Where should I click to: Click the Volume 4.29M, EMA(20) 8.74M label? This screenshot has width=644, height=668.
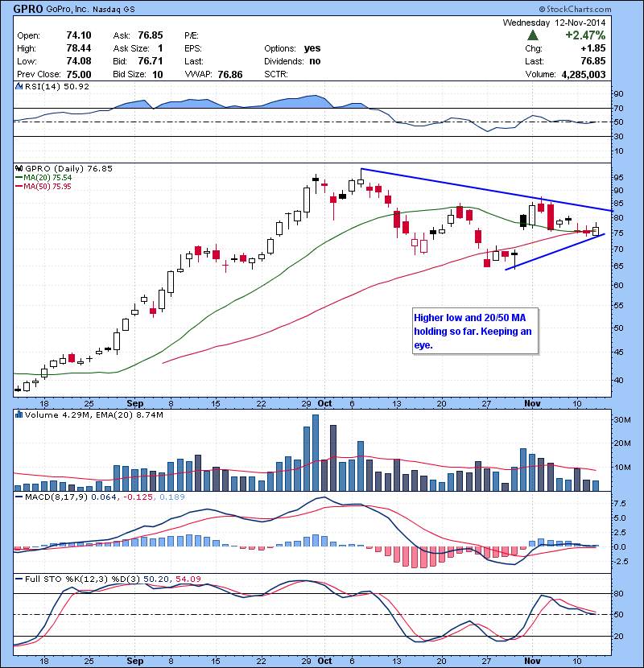pyautogui.click(x=93, y=414)
